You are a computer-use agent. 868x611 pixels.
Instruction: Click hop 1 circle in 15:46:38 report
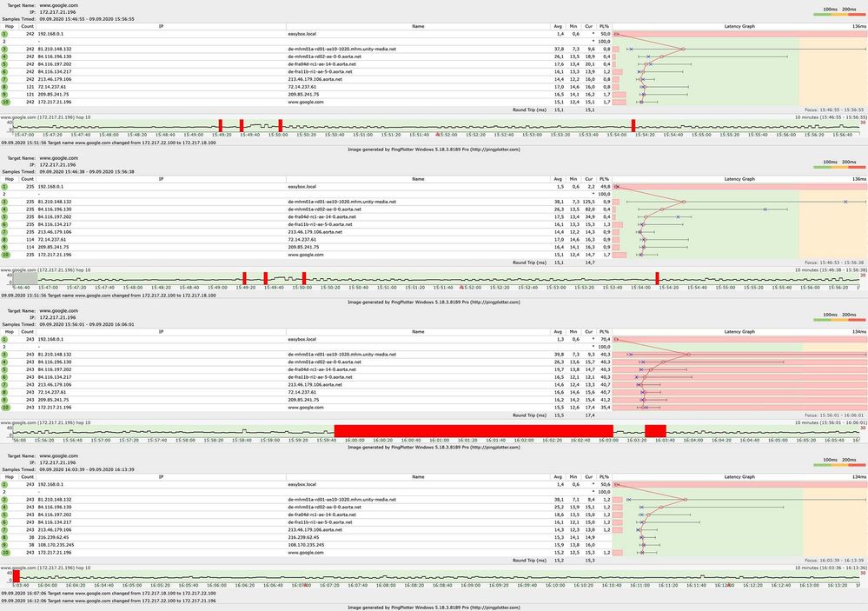(x=4, y=187)
